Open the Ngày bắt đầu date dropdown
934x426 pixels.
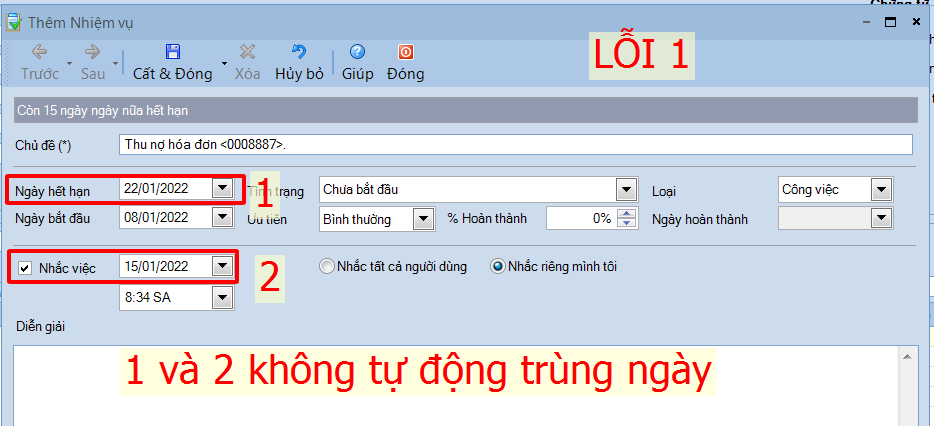[223, 217]
